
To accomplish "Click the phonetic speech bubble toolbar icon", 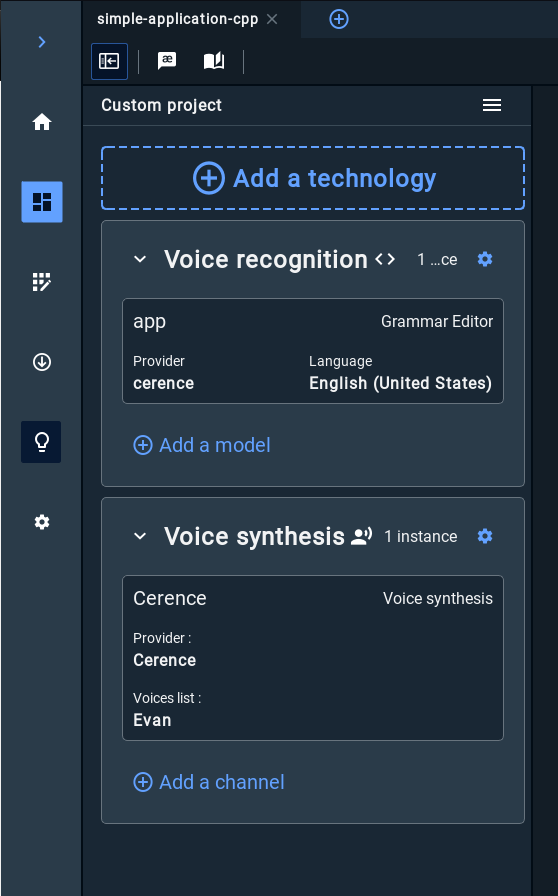I will click(x=167, y=61).
